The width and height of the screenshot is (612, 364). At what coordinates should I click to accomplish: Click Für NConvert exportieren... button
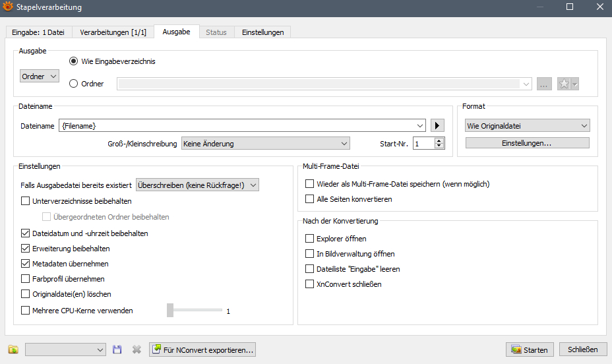(202, 349)
